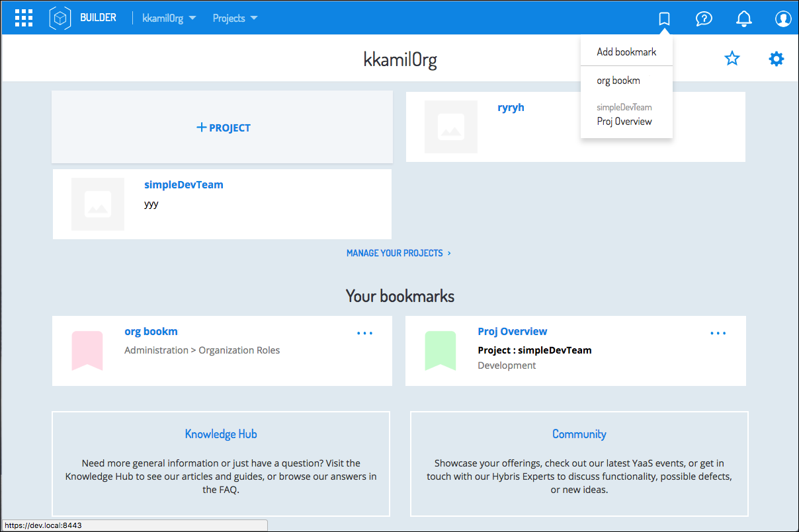Image resolution: width=799 pixels, height=532 pixels.
Task: Click the simpleDevTeam project thumbnail image
Action: click(98, 204)
